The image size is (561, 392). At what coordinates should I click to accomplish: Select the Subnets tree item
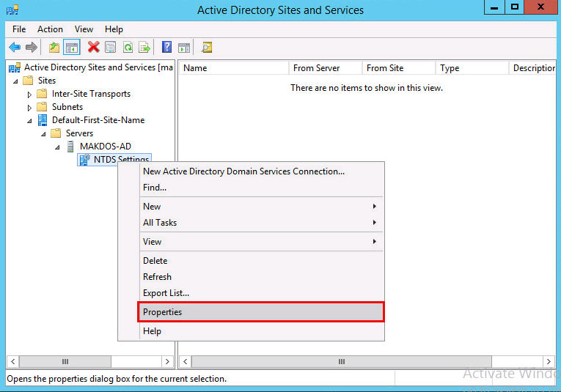click(x=67, y=107)
